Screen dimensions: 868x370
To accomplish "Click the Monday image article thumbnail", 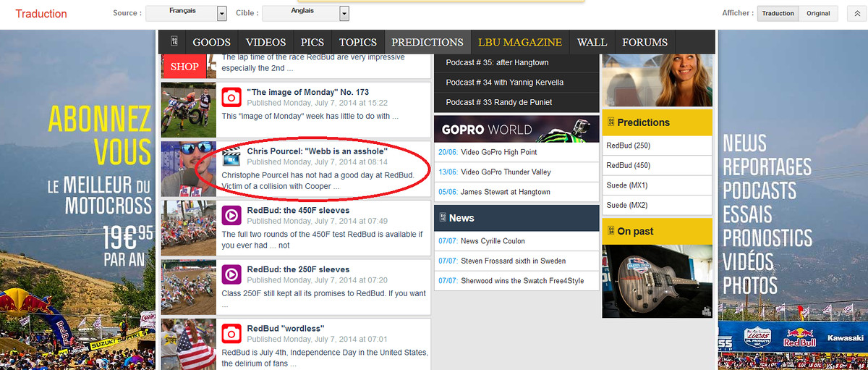I will pos(188,109).
